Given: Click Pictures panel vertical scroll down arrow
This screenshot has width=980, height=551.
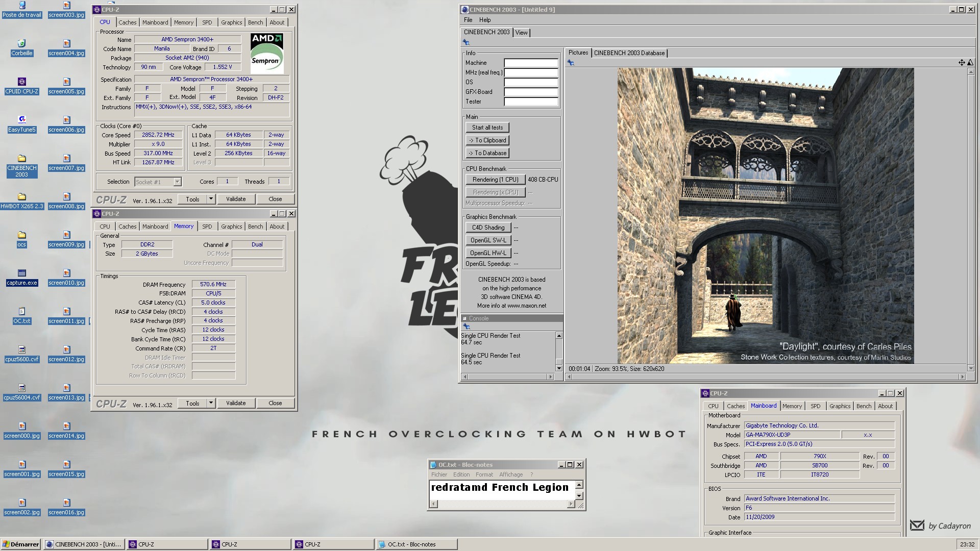Looking at the screenshot, I should click(970, 368).
